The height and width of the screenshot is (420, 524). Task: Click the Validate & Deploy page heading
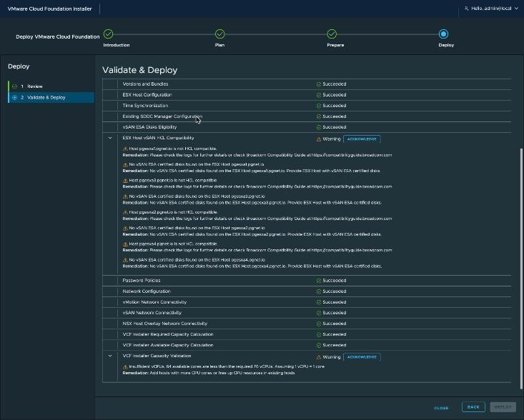pyautogui.click(x=139, y=70)
